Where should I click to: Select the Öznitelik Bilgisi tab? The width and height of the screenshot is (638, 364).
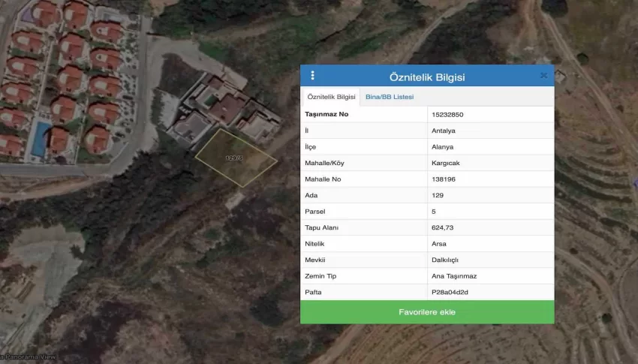pos(331,97)
